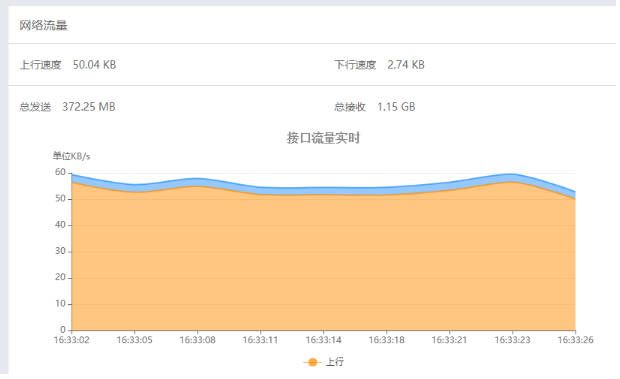Click the 上行 legend text label
Screen dimensions: 620x379
tap(335, 362)
